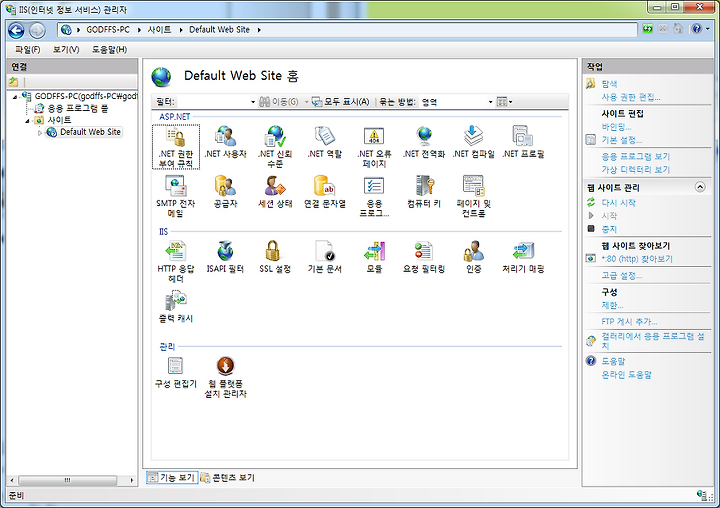Click the green refresh toolbar icon

(x=647, y=29)
